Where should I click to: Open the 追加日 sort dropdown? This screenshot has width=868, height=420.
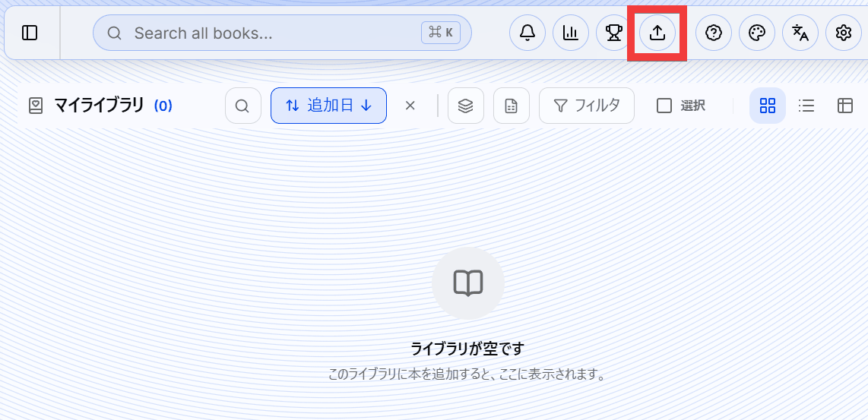[329, 106]
